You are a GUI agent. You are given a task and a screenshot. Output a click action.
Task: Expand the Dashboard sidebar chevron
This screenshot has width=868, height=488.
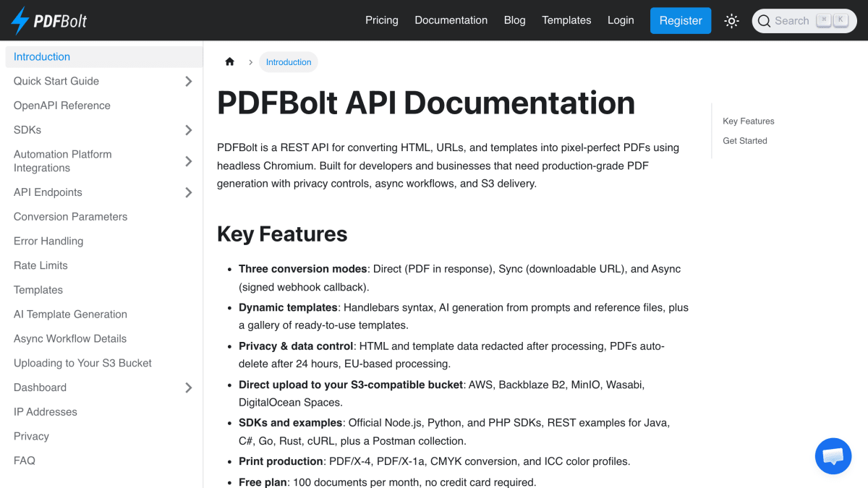pyautogui.click(x=189, y=388)
